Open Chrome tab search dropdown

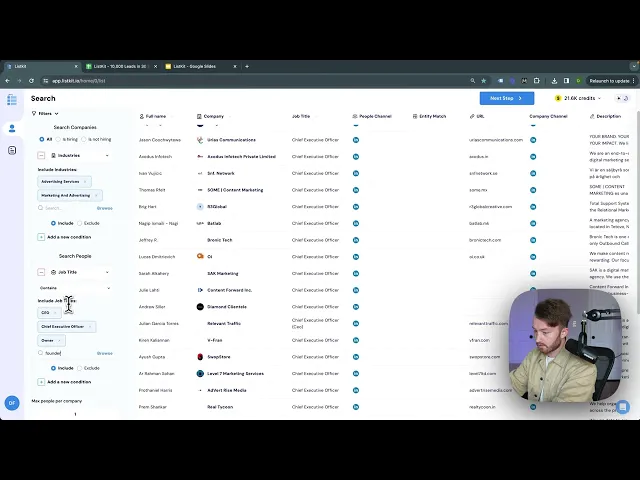(x=633, y=66)
